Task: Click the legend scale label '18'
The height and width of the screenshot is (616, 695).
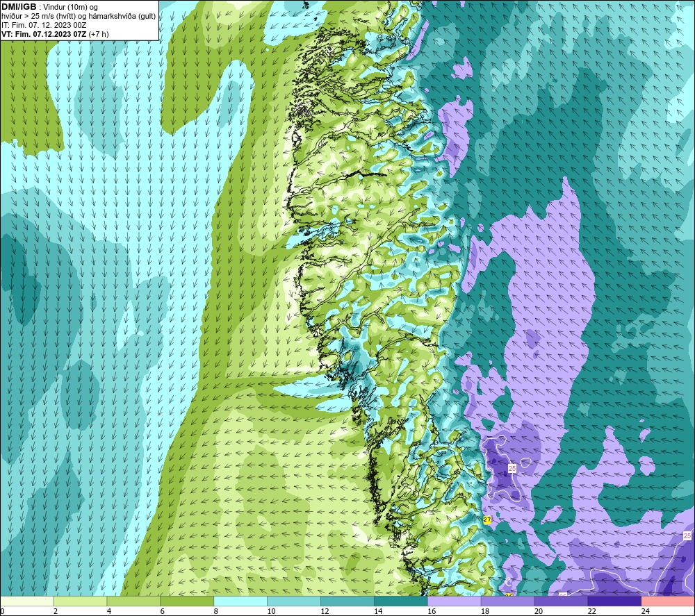Action: pos(485,612)
